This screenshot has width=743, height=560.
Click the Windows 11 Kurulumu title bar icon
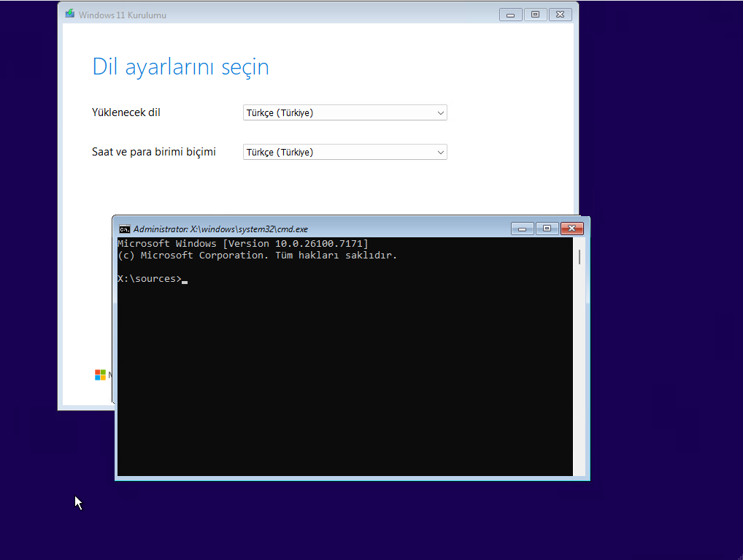[x=69, y=14]
